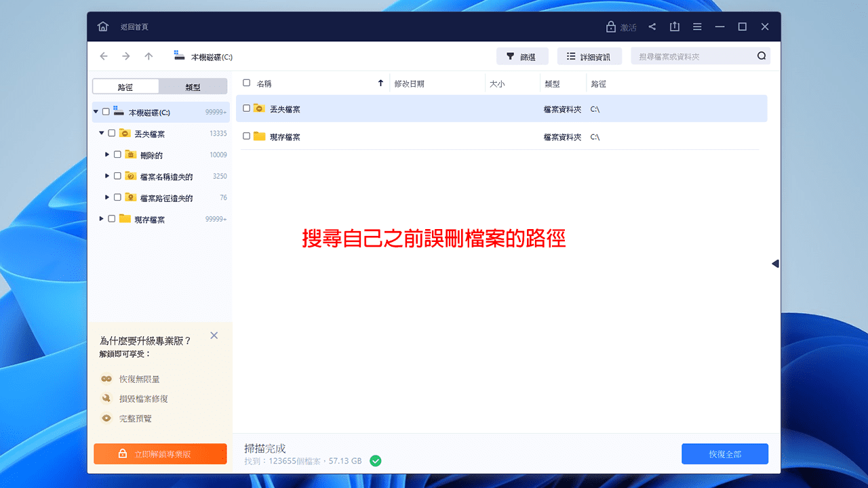This screenshot has width=868, height=488.
Task: Click the 立即解鎖專業版 upgrade button
Action: pos(160,454)
